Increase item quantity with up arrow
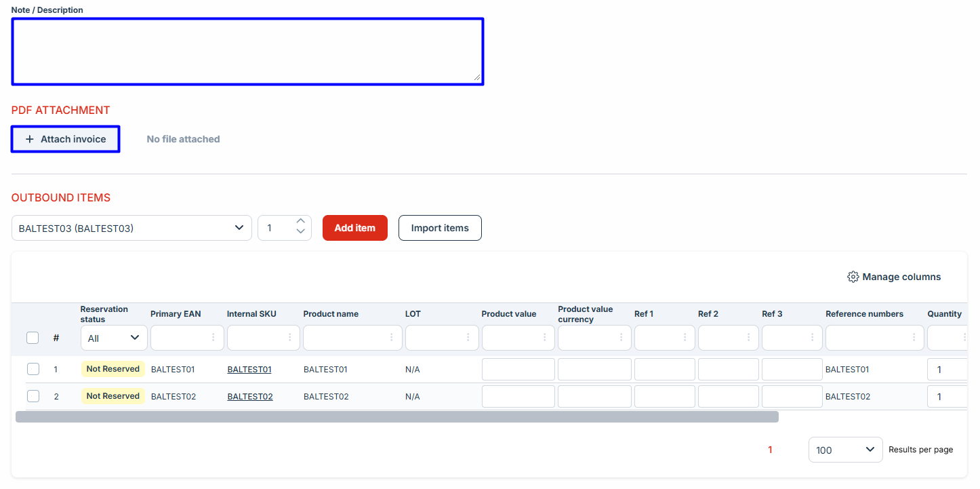Viewport: 980px width, 489px height. pos(301,221)
